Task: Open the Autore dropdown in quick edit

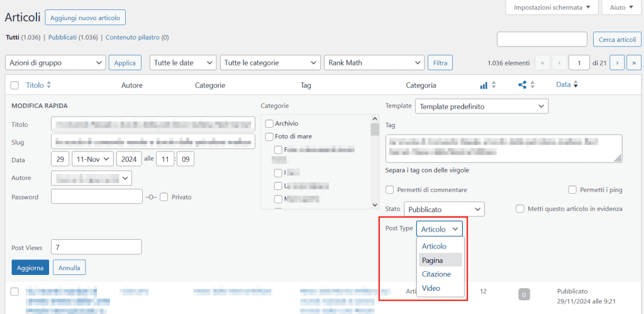Action: [x=92, y=178]
